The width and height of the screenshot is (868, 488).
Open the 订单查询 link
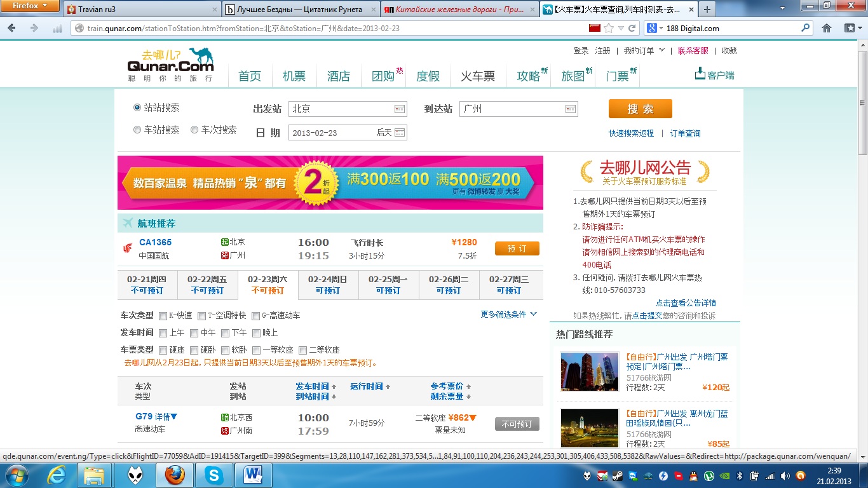685,133
